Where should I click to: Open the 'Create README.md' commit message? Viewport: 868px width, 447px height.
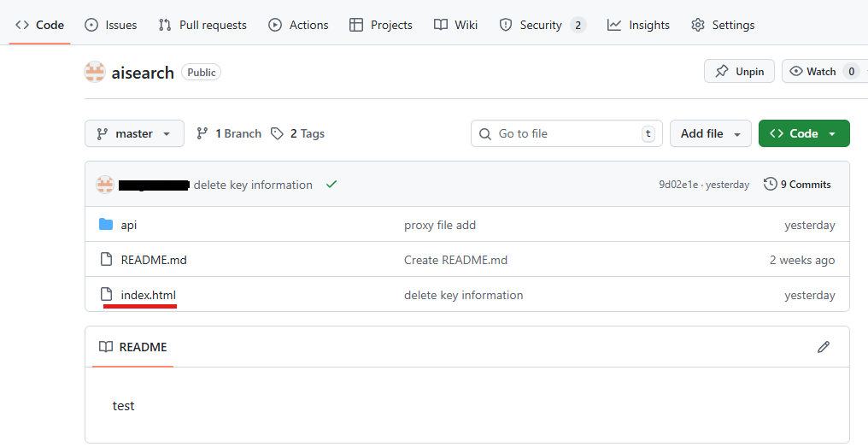tap(455, 260)
